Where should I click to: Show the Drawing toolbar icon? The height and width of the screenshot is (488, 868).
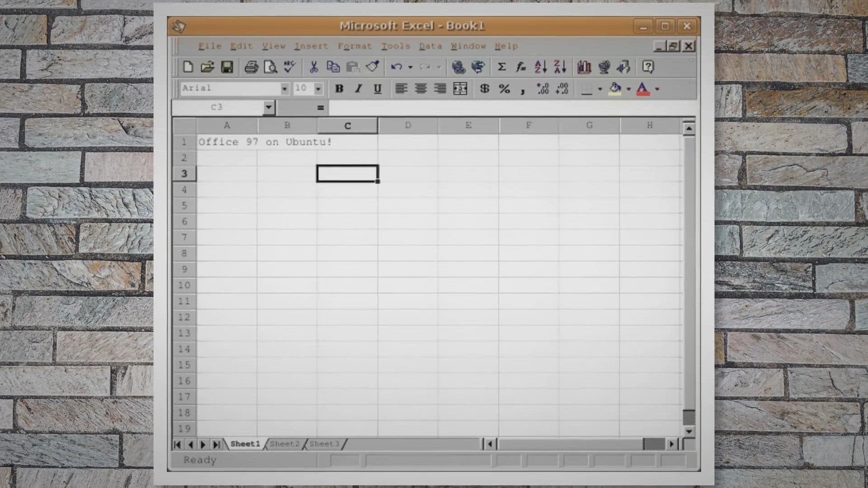(x=623, y=67)
